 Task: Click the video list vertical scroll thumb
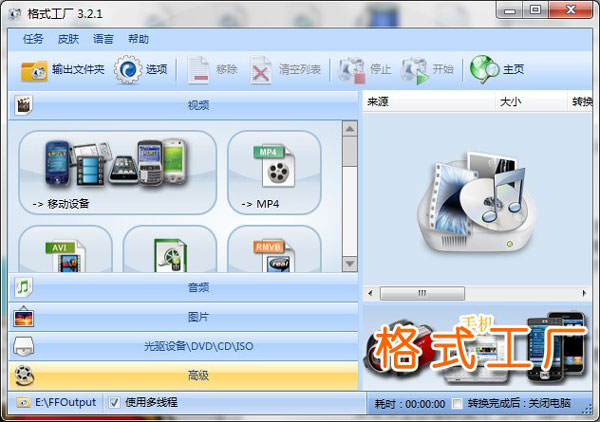(350, 152)
